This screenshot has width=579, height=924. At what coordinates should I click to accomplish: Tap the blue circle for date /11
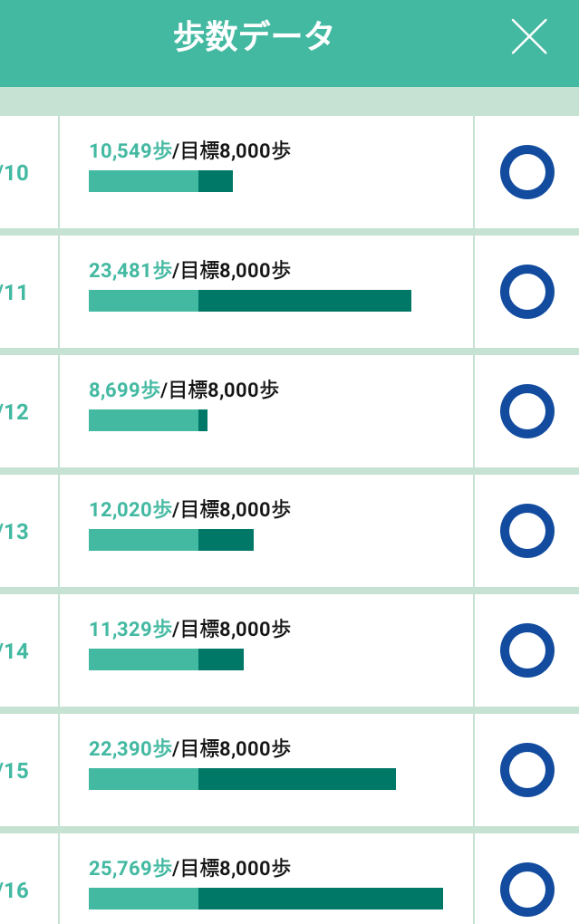pos(527,292)
